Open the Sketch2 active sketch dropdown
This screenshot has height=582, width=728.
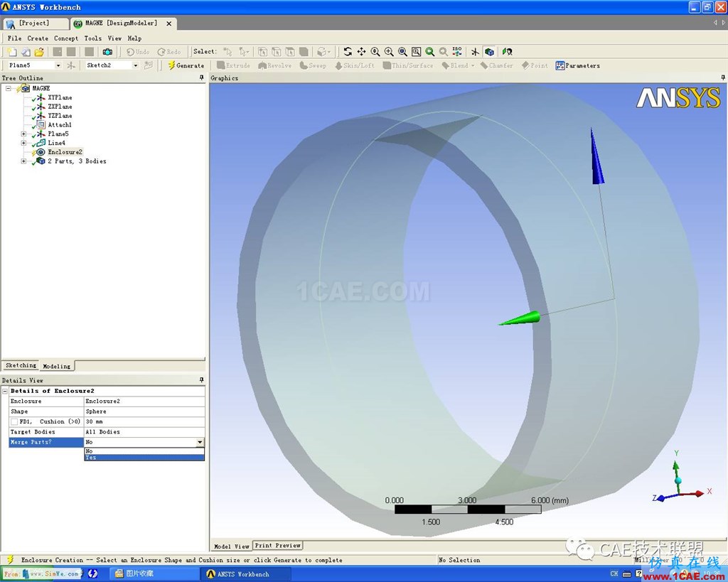pos(136,65)
